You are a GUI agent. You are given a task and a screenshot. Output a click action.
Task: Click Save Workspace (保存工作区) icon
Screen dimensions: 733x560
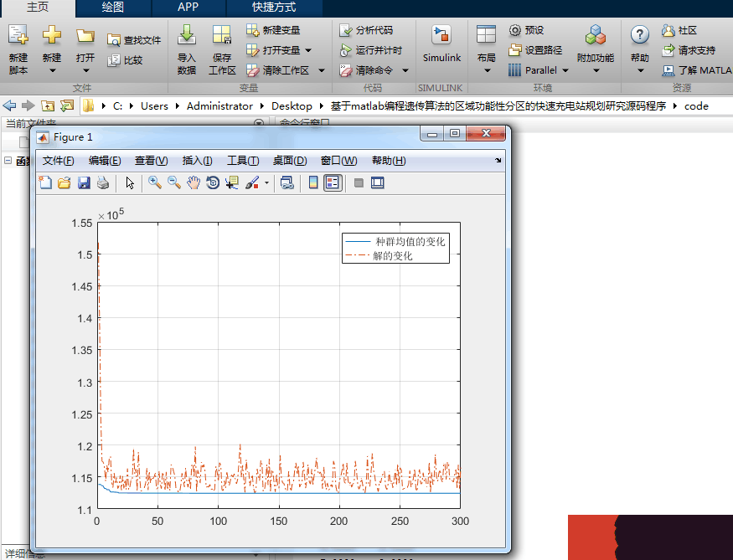[222, 35]
